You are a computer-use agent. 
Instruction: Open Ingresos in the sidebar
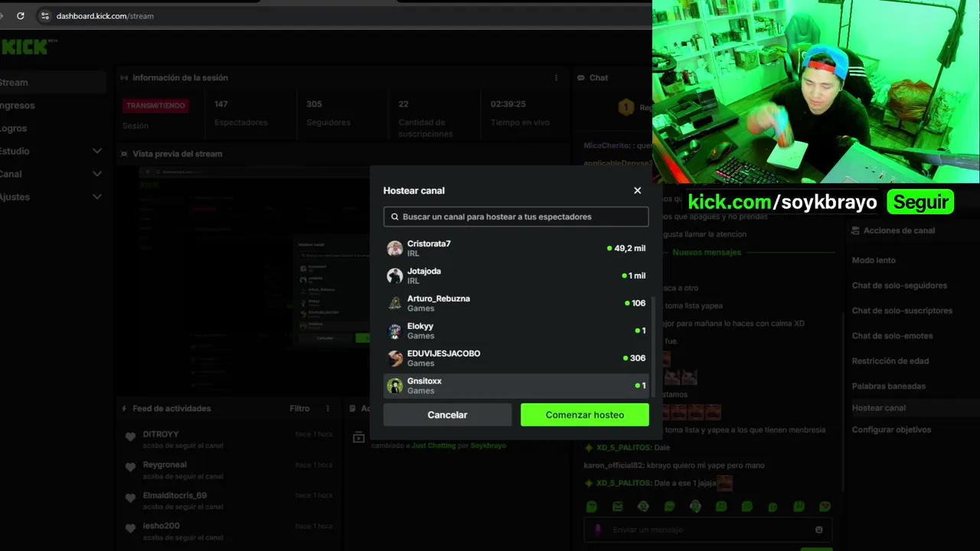point(17,106)
